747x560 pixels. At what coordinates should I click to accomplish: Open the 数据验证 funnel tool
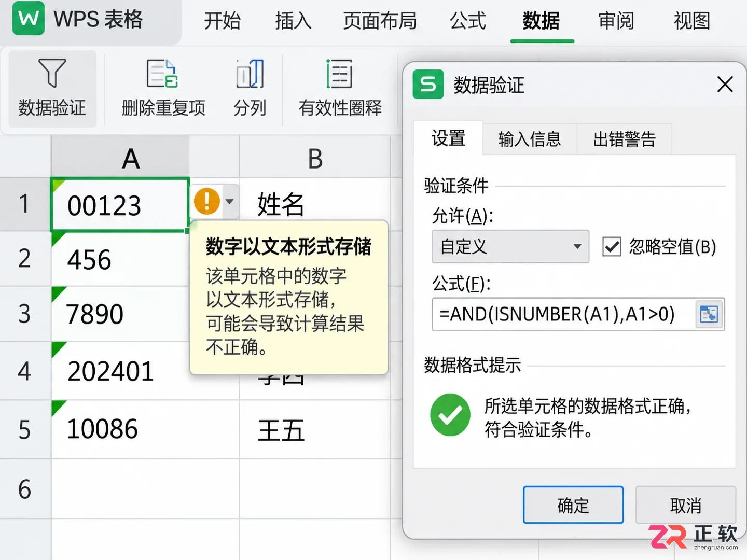coord(52,89)
